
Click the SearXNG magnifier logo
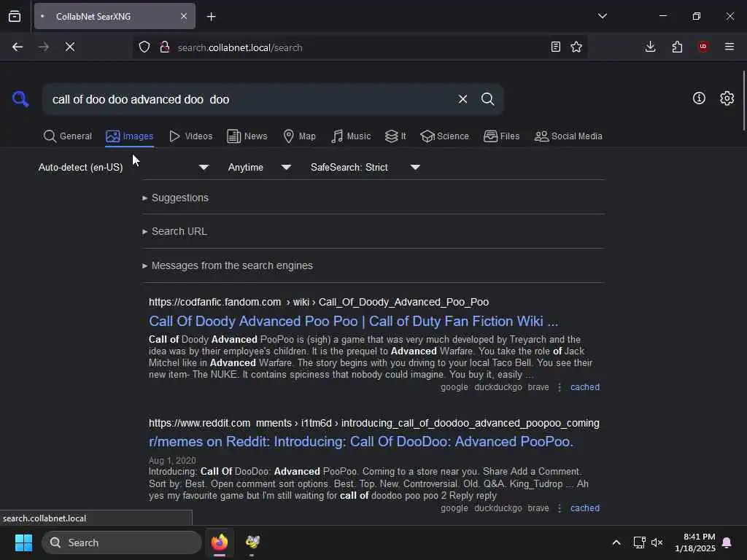tap(20, 99)
